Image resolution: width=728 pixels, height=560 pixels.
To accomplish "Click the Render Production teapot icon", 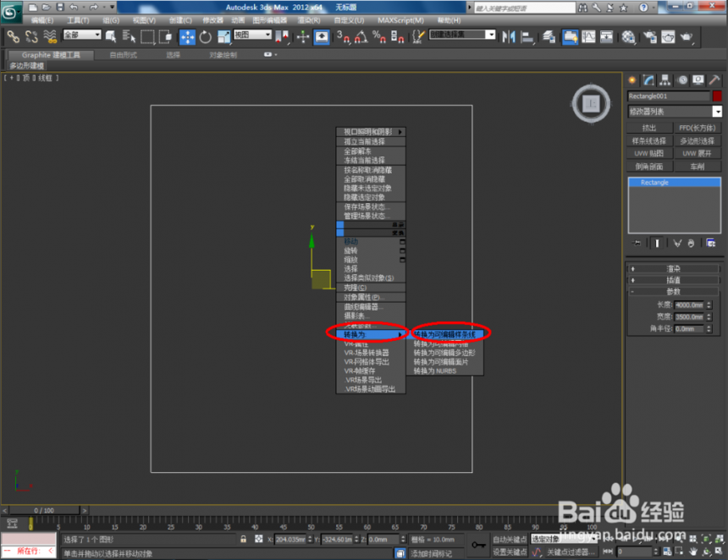I will pyautogui.click(x=687, y=36).
